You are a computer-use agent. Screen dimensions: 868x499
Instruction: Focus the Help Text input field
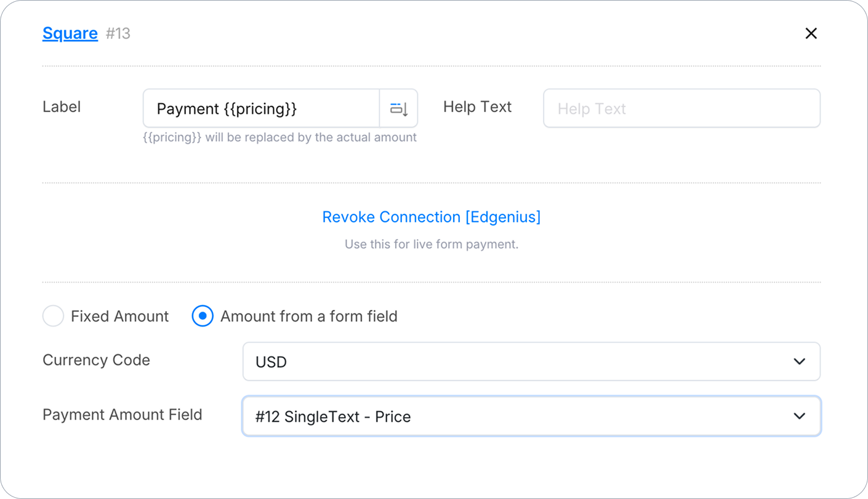681,108
